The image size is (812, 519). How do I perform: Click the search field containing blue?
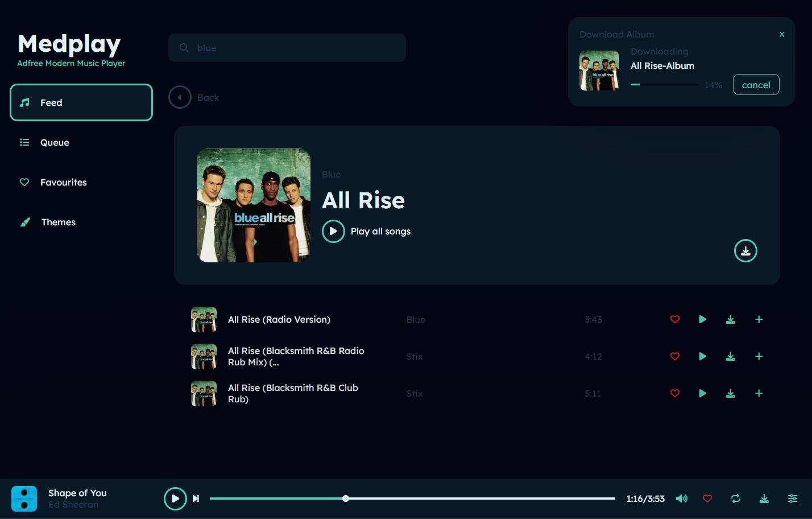(x=287, y=48)
